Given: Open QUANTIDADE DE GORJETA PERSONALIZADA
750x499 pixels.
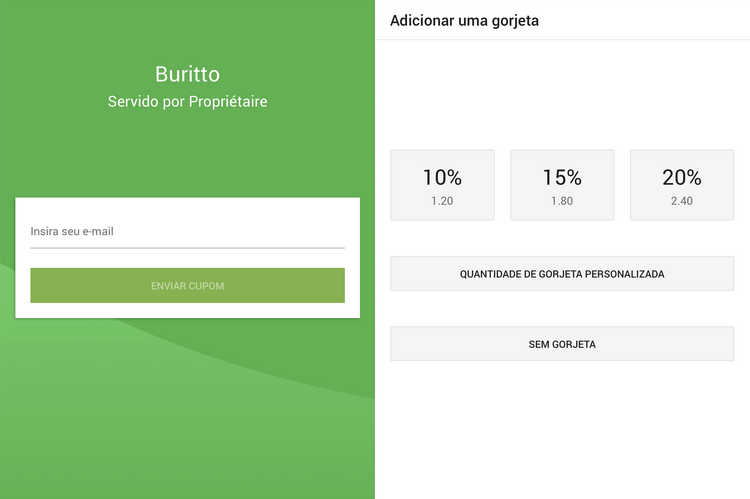Looking at the screenshot, I should pyautogui.click(x=562, y=273).
